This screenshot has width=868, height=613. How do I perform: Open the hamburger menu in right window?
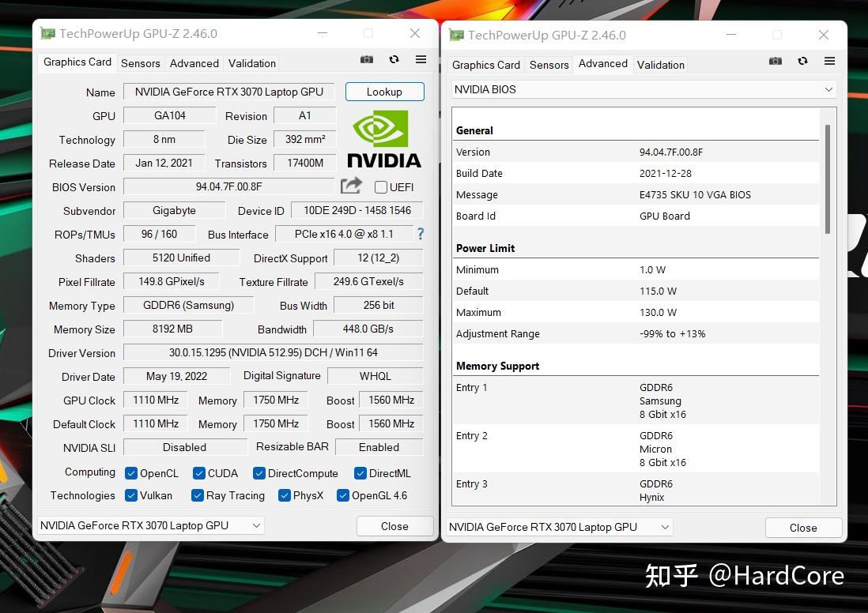tap(829, 61)
